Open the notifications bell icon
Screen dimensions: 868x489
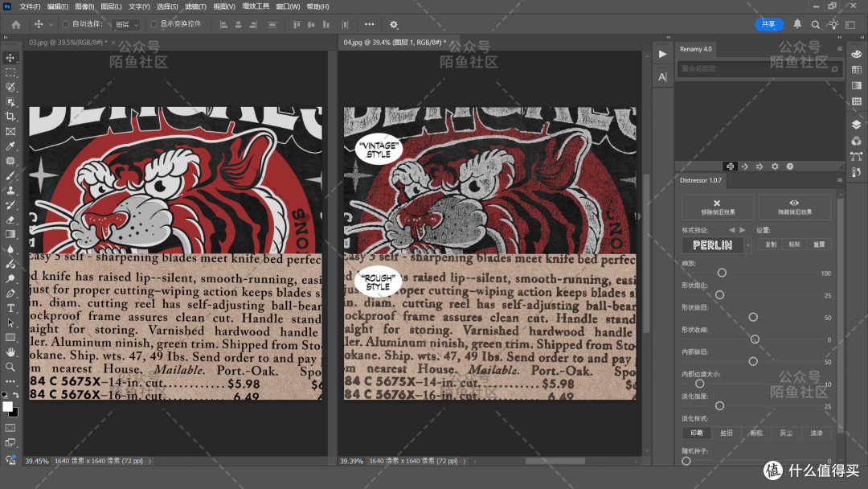(797, 24)
